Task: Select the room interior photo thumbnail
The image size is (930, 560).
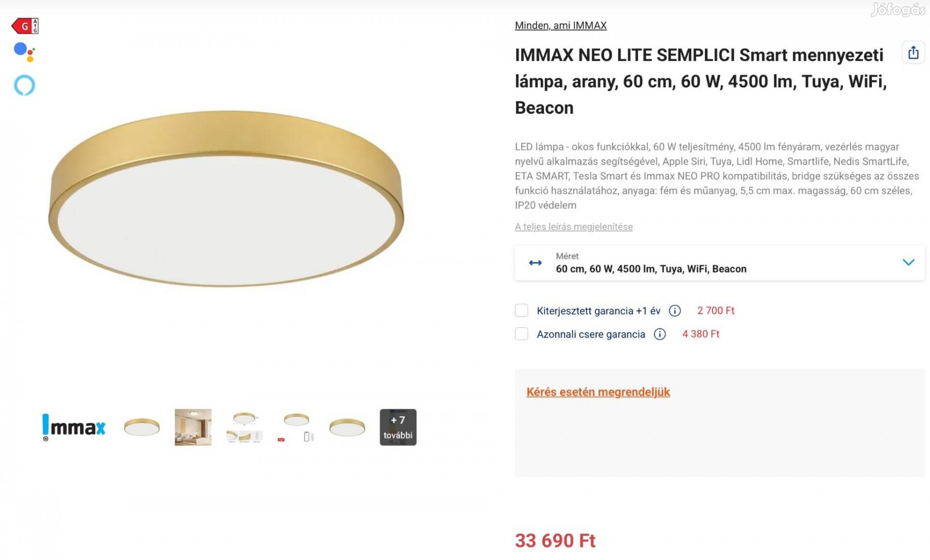Action: (193, 427)
